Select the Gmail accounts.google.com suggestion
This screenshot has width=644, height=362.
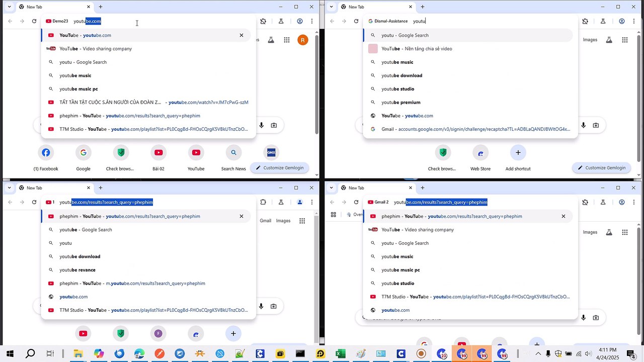tap(470, 129)
